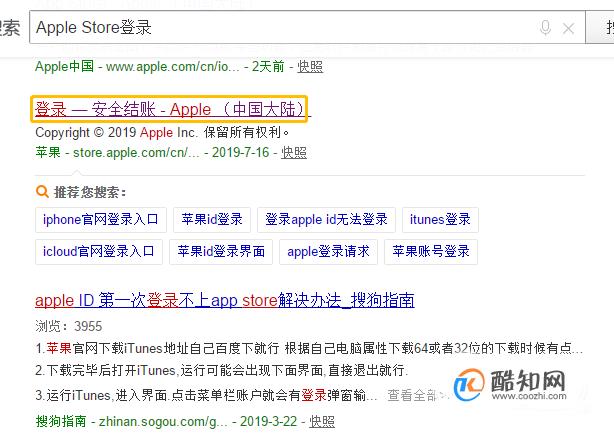
Task: Open 登录 — 安全结账 - Apple (中国大陆) result
Action: pyautogui.click(x=170, y=109)
